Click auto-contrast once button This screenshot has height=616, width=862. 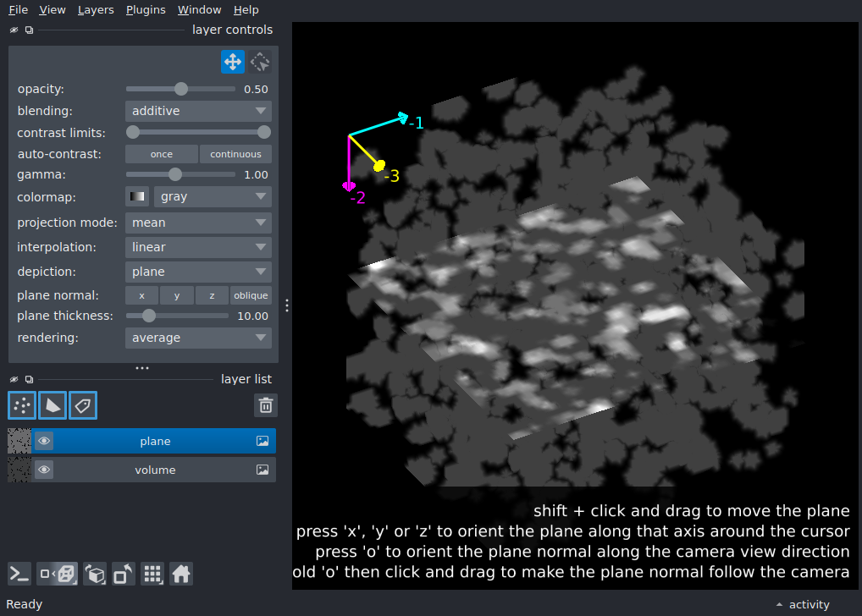pyautogui.click(x=162, y=154)
